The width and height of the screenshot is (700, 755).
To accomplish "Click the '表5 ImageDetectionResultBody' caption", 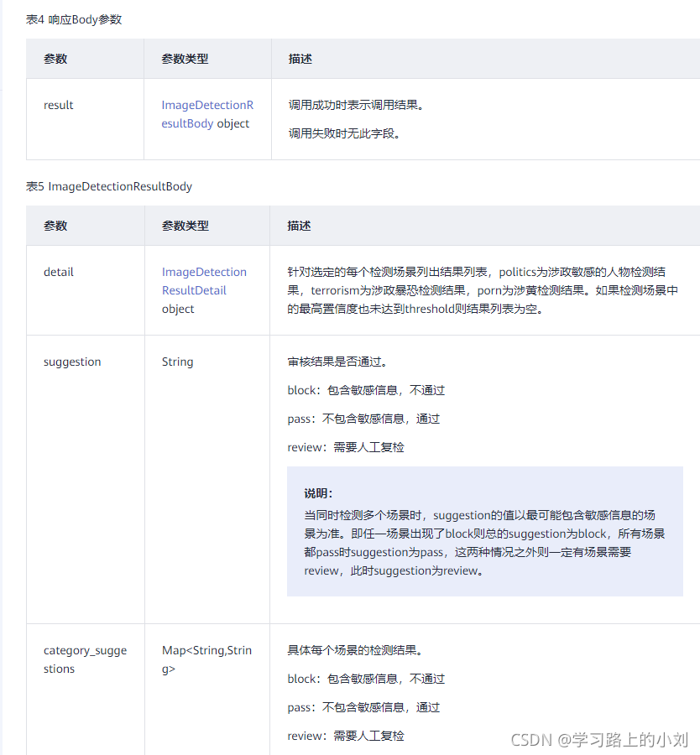I will (x=109, y=186).
